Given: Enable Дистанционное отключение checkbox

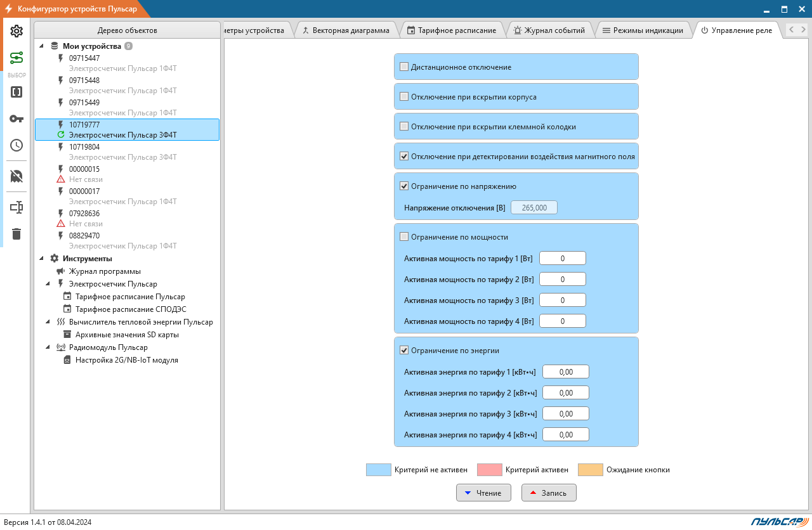Looking at the screenshot, I should (x=404, y=67).
